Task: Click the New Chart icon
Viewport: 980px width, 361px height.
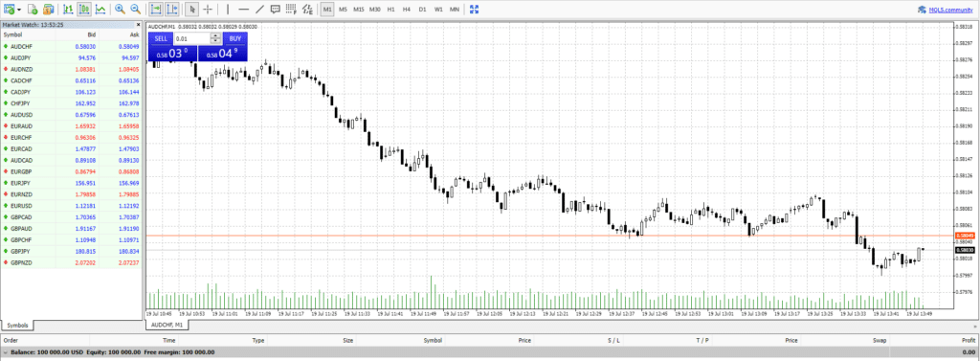Action: (9, 10)
